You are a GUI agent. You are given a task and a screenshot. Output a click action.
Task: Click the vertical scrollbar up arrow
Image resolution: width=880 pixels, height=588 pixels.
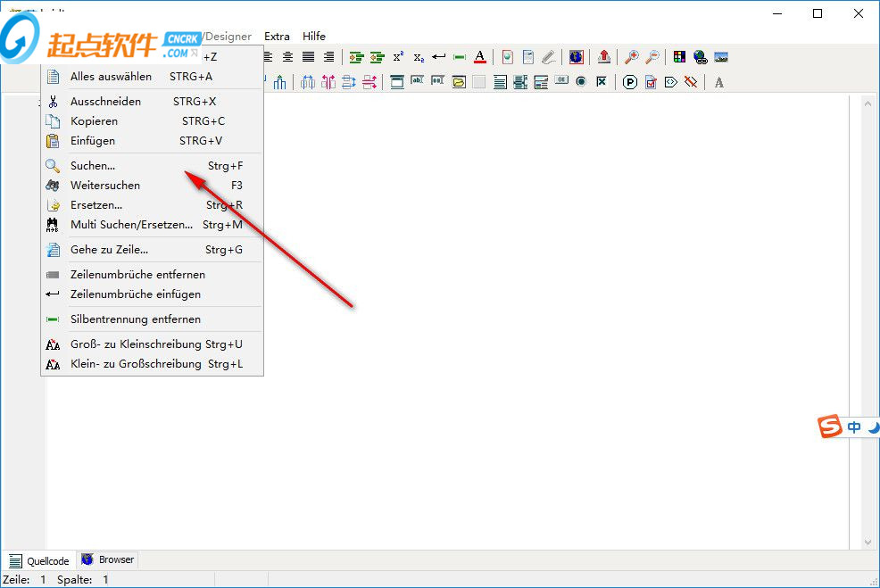point(868,104)
